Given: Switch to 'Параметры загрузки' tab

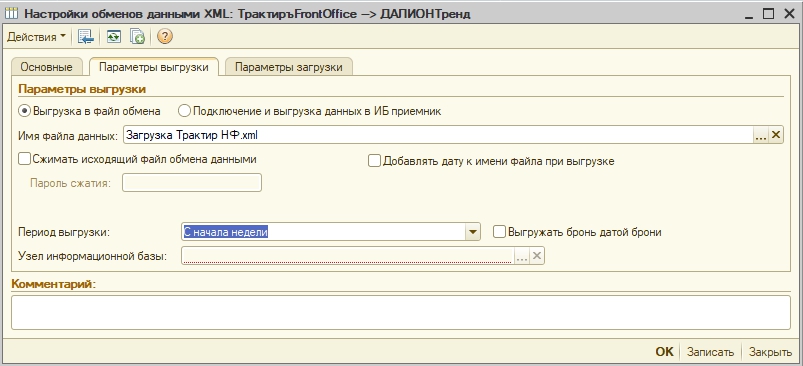Looking at the screenshot, I should coord(289,67).
